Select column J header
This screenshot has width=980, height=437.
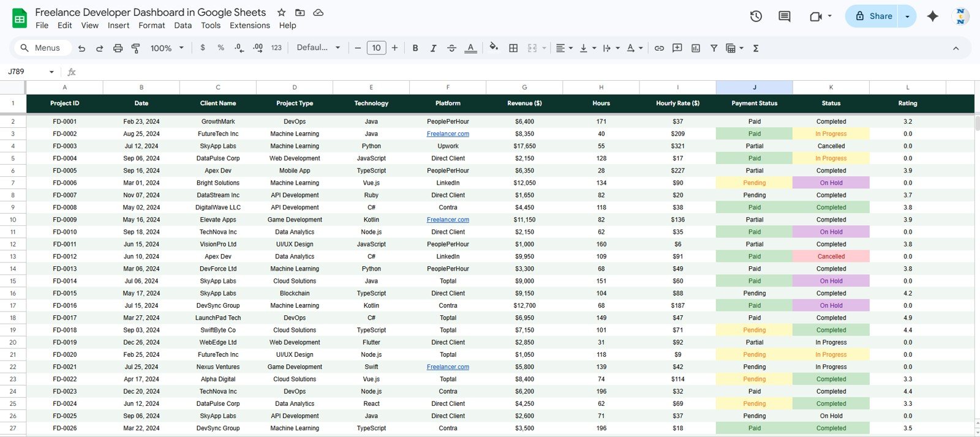[x=754, y=88]
